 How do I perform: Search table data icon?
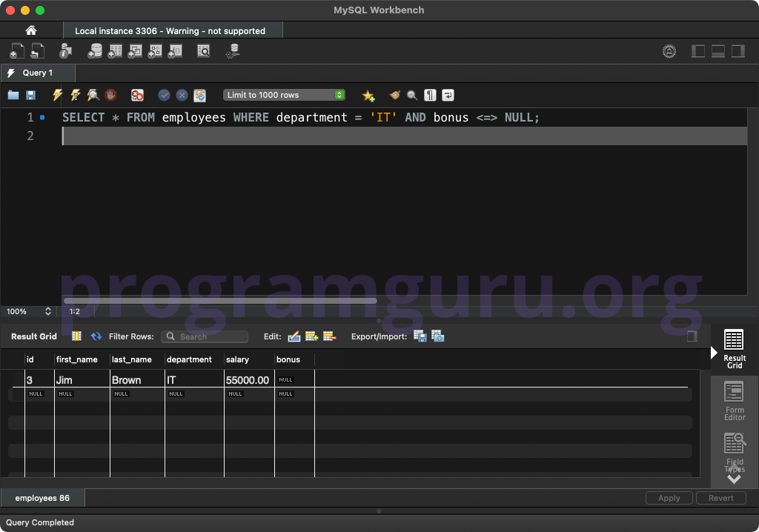click(204, 51)
